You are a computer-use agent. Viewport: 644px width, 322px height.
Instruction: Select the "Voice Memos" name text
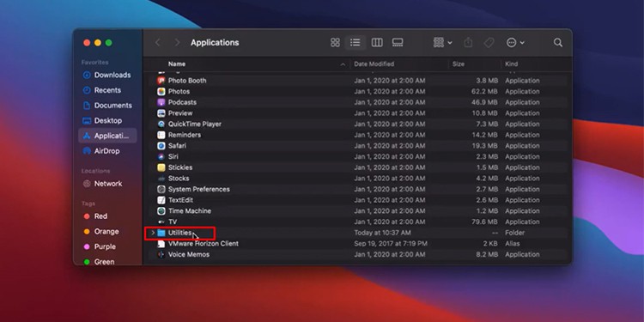click(x=189, y=255)
